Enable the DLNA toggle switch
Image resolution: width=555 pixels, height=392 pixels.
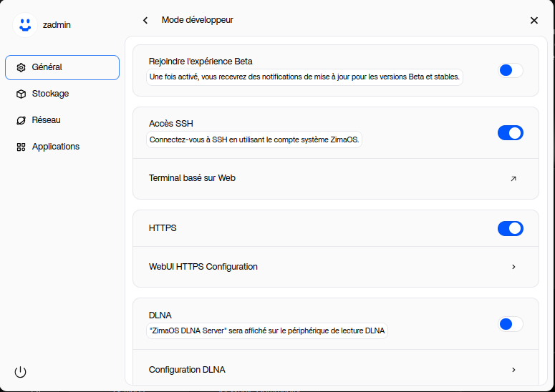click(511, 324)
